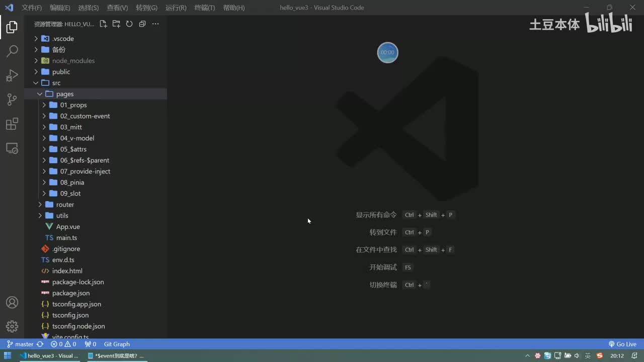Expand the 03_mitt folder
This screenshot has width=644, height=362.
[96, 127]
